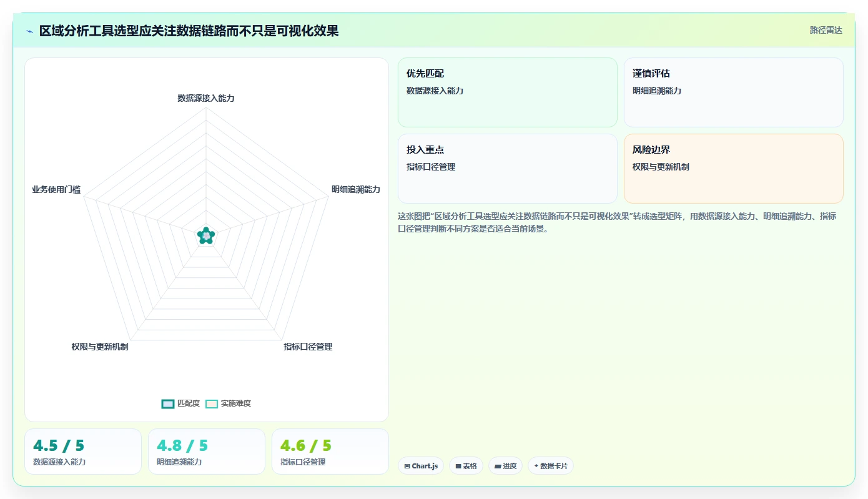Click the 4.5 / 5 score card
The width and height of the screenshot is (868, 499).
point(83,452)
